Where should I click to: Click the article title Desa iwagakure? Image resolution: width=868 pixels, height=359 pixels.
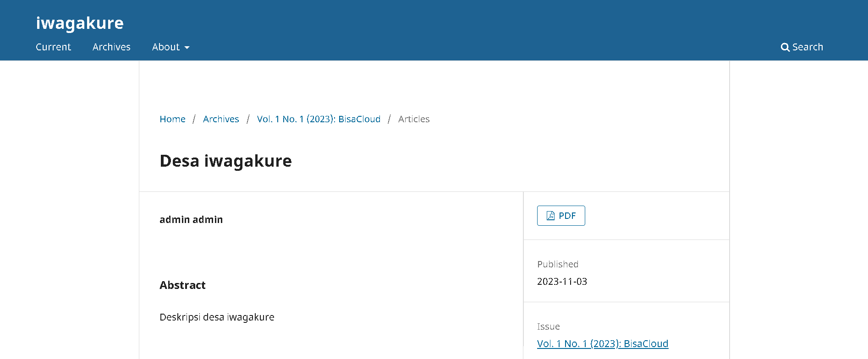point(225,161)
